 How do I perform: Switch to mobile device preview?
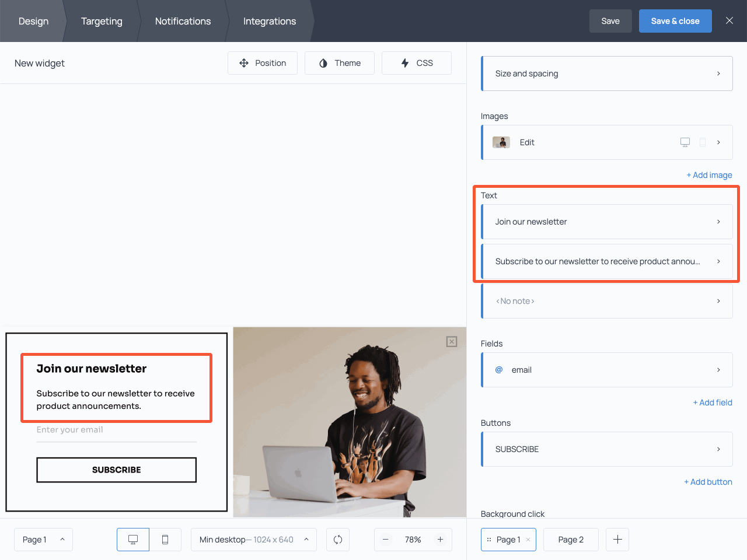(x=165, y=540)
